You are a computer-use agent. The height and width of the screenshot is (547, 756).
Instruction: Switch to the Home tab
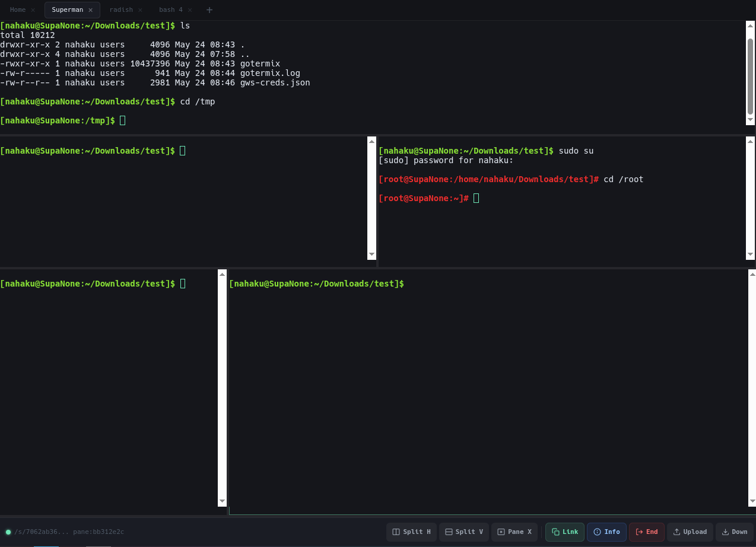[18, 9]
